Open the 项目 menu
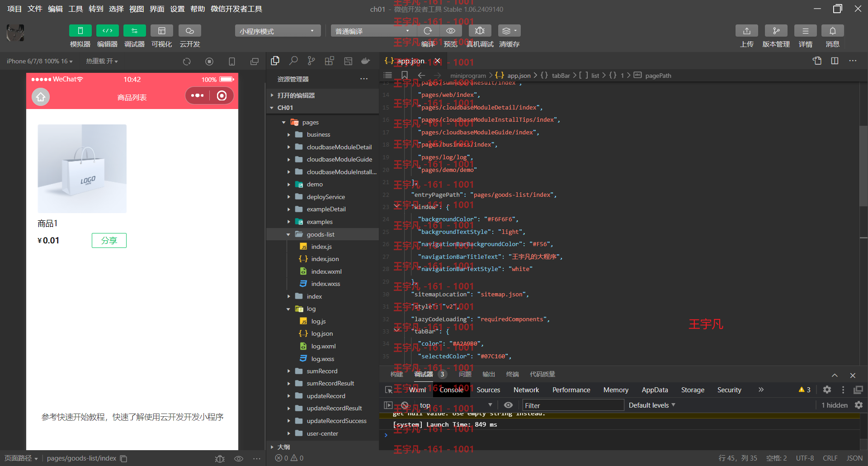This screenshot has height=466, width=868. click(x=14, y=9)
